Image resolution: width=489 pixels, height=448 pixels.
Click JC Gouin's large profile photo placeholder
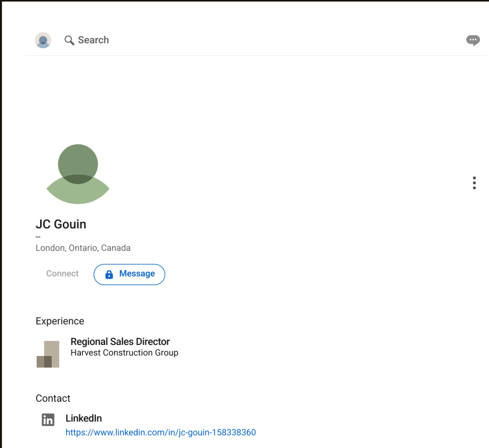(78, 174)
